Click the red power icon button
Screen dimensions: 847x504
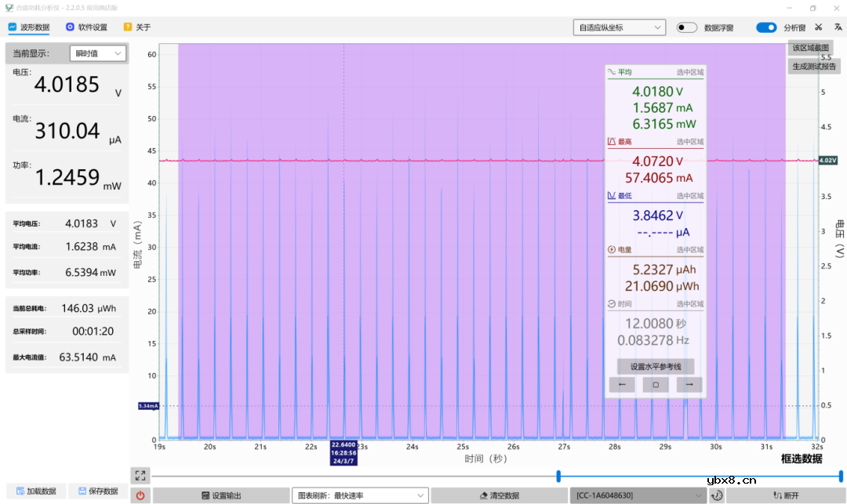(140, 495)
